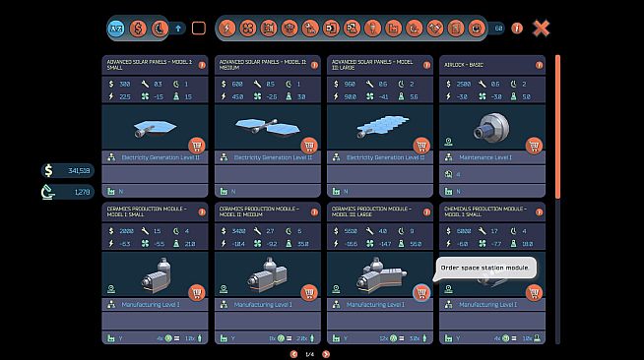Filter by the document page icon
Screen dimensions: 644x360
[x=456, y=29]
